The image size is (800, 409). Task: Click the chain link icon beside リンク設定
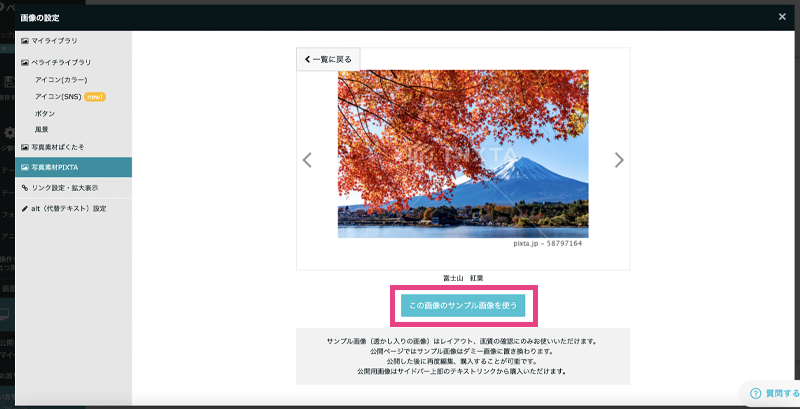point(25,188)
